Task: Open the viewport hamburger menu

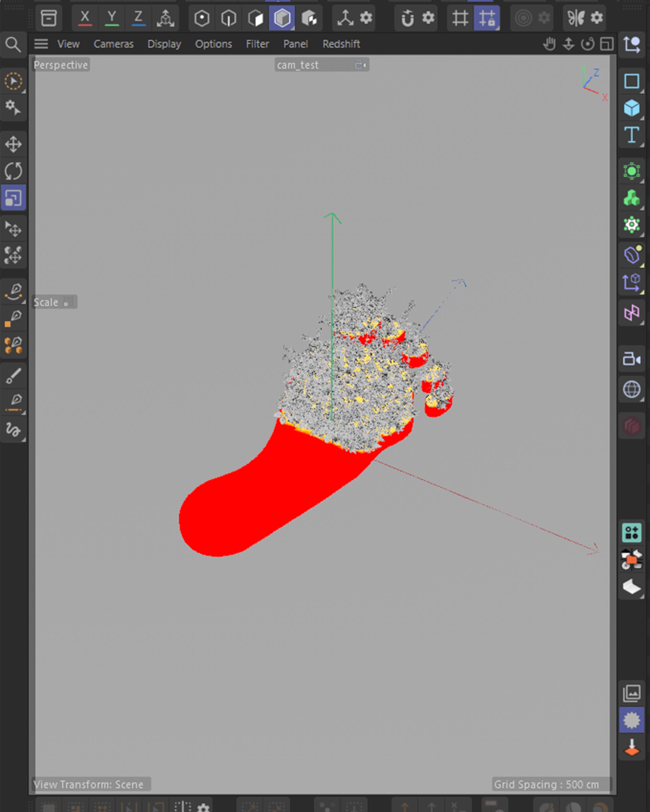Action: [41, 44]
